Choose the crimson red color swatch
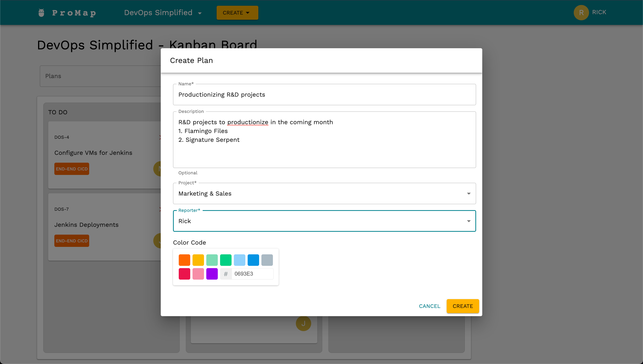Image resolution: width=643 pixels, height=364 pixels. [x=184, y=274]
